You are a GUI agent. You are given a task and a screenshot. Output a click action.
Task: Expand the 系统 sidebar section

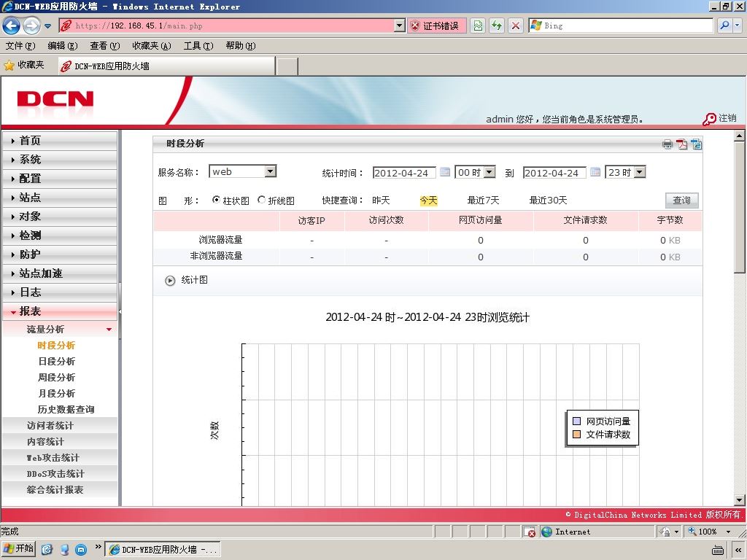click(x=60, y=160)
